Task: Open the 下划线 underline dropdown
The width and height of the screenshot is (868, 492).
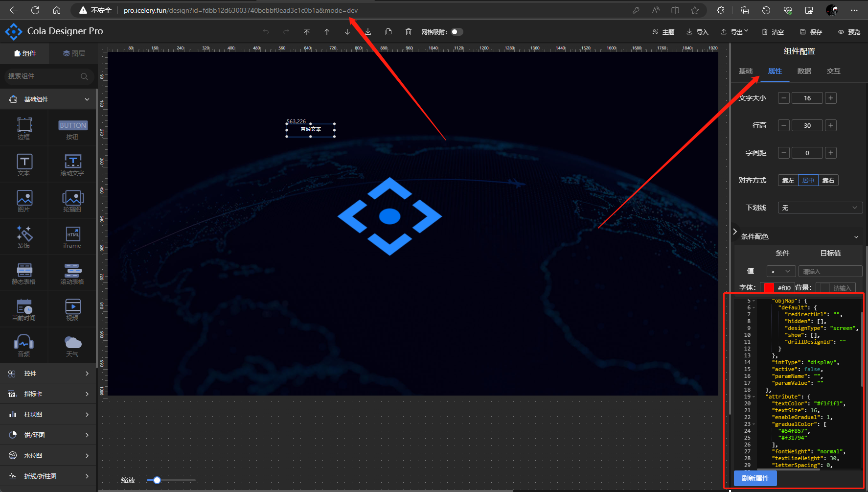Action: point(820,208)
